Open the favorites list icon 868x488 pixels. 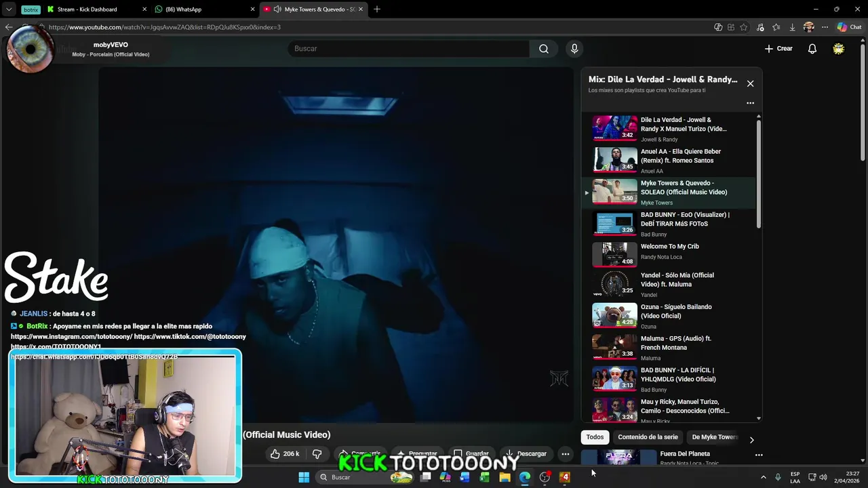776,27
